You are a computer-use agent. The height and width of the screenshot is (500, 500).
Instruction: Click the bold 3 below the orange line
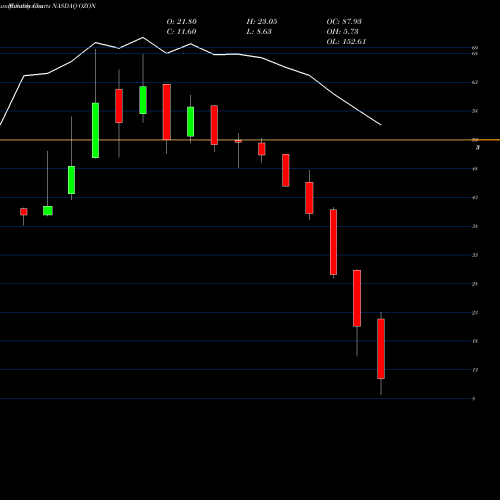pos(477,148)
